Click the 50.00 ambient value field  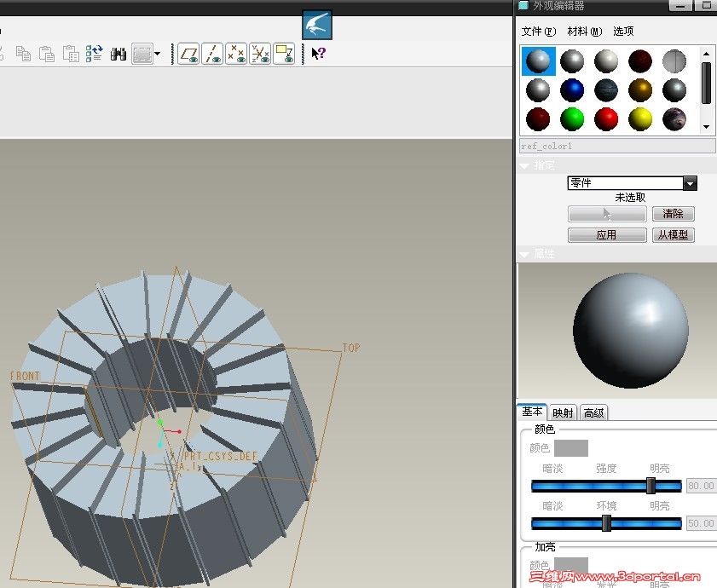[701, 523]
